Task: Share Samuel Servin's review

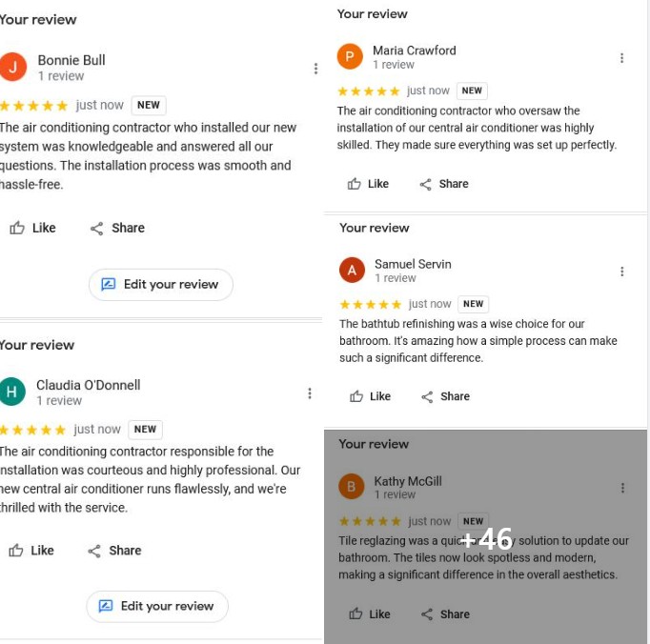Action: point(445,396)
